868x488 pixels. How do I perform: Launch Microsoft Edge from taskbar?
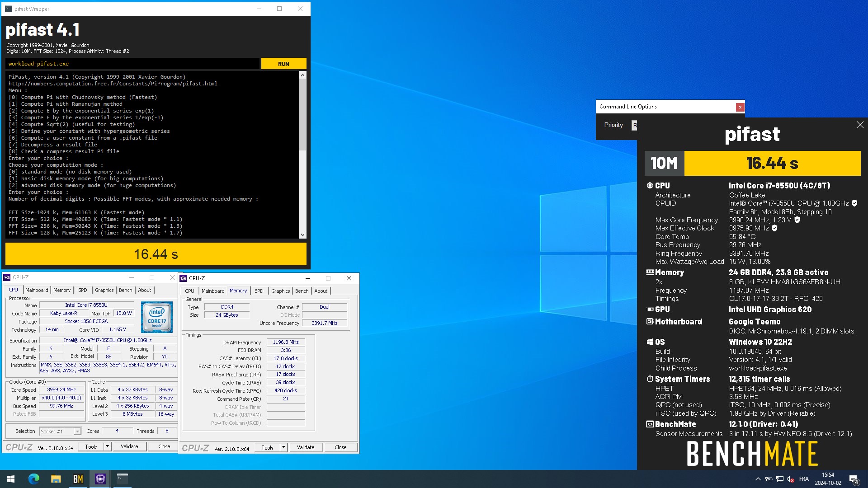tap(33, 479)
